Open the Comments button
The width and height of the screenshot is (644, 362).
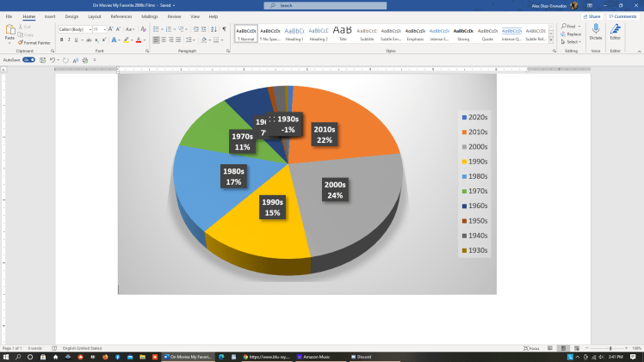tap(623, 15)
